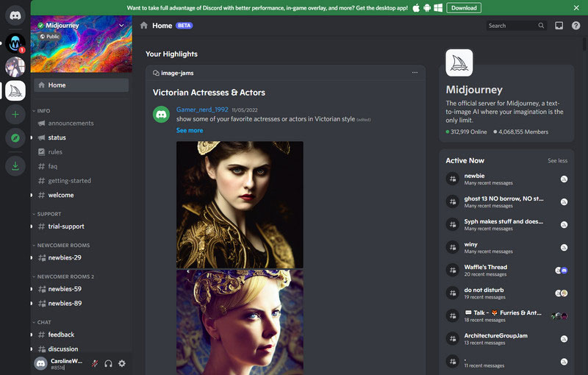
Task: Toggle headphones deafen in user panel
Action: click(108, 363)
